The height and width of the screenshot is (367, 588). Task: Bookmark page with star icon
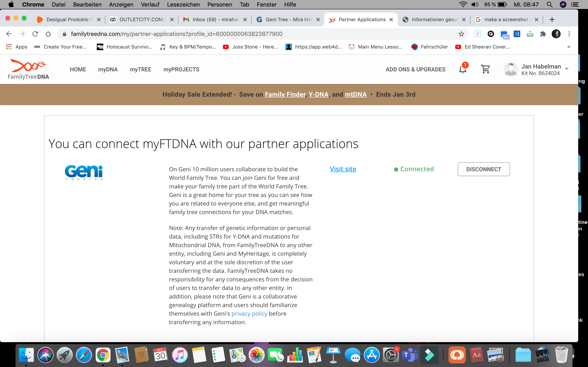pyautogui.click(x=461, y=34)
